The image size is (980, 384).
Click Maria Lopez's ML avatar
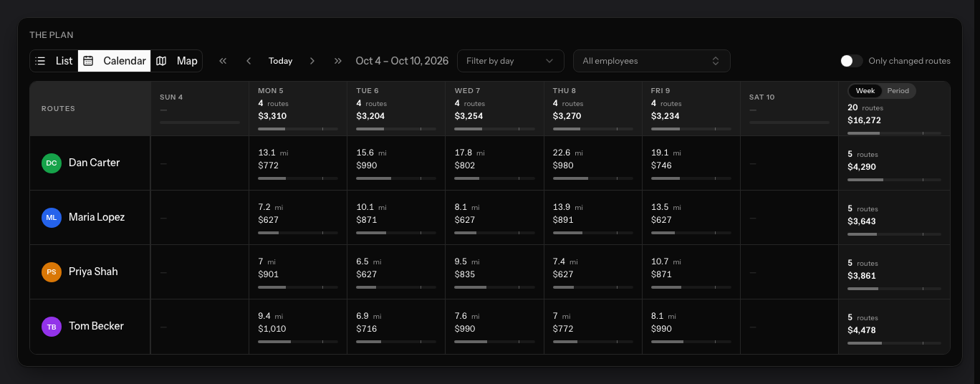point(52,218)
